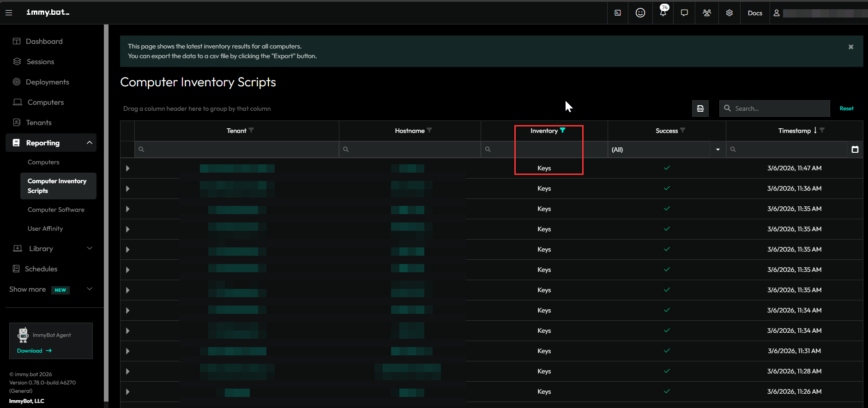The height and width of the screenshot is (408, 868).
Task: Collapse the Reporting menu section
Action: (90, 143)
